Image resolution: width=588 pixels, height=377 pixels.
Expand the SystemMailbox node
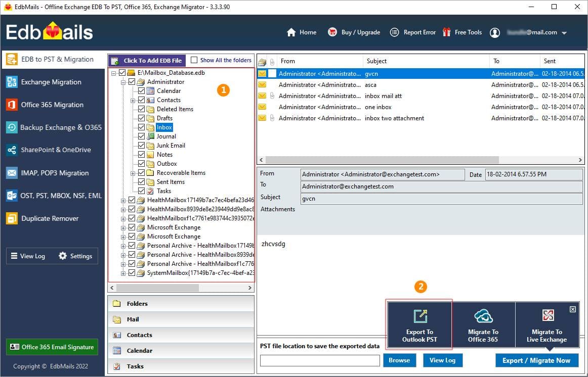(123, 273)
